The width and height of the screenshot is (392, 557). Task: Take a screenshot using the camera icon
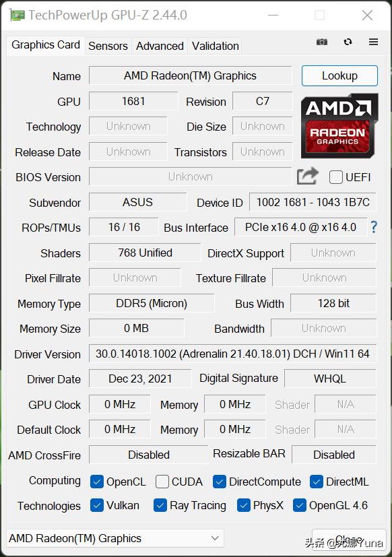pos(321,42)
